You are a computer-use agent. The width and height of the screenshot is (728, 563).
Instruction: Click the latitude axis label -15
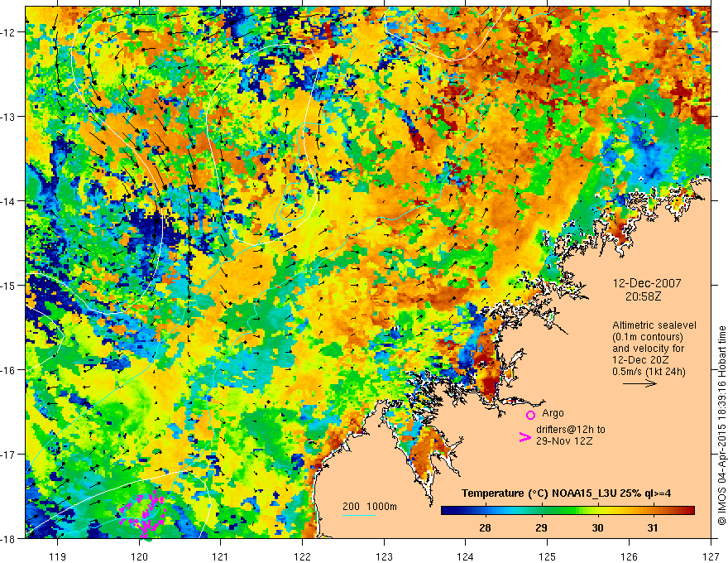pos(9,285)
